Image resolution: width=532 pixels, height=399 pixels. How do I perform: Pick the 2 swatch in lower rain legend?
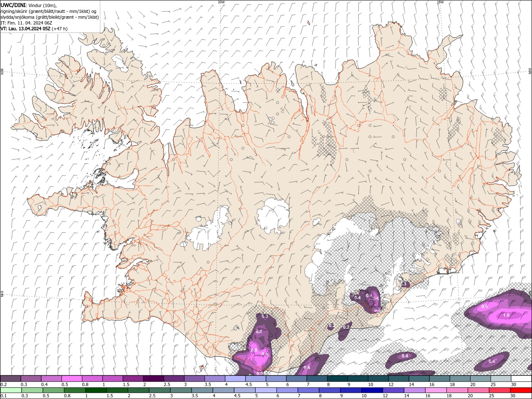(x=138, y=390)
